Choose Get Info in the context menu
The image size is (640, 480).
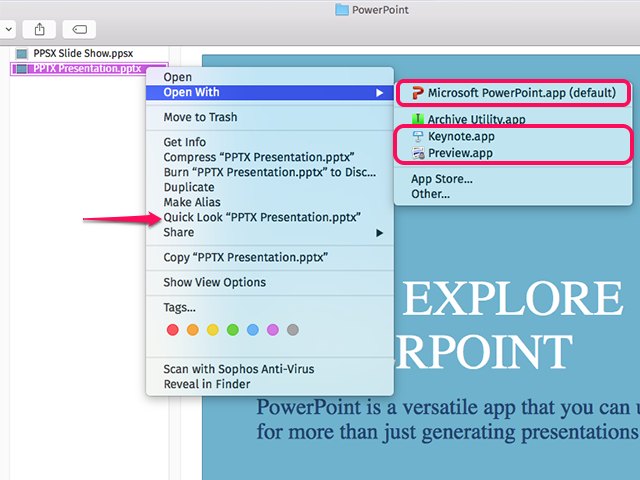point(185,143)
